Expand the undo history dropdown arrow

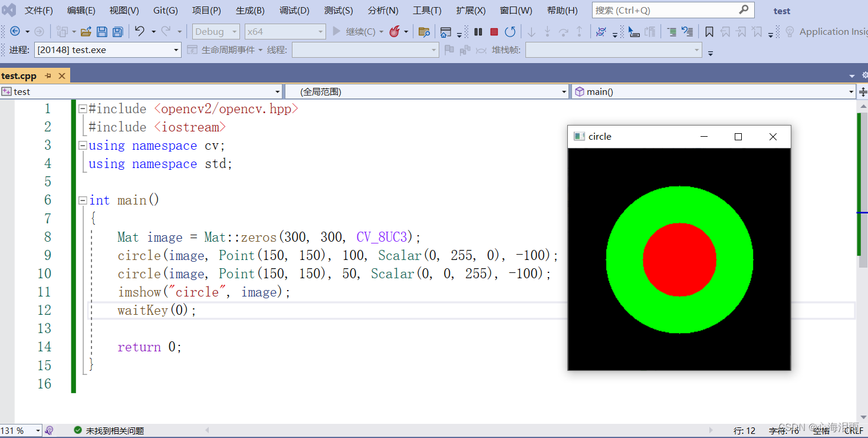point(153,32)
